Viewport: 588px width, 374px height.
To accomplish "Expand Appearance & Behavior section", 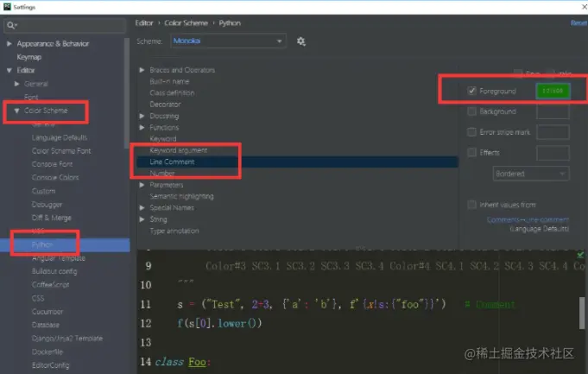I will click(9, 44).
